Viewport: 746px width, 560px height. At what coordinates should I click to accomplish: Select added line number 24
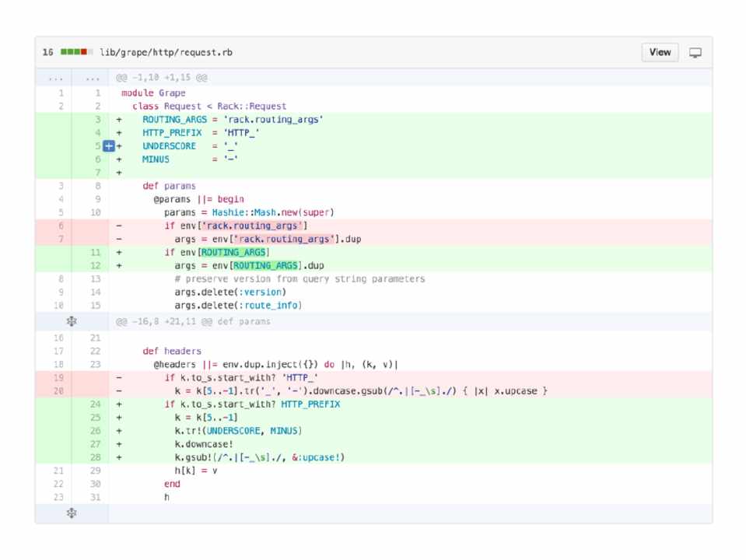[96, 404]
